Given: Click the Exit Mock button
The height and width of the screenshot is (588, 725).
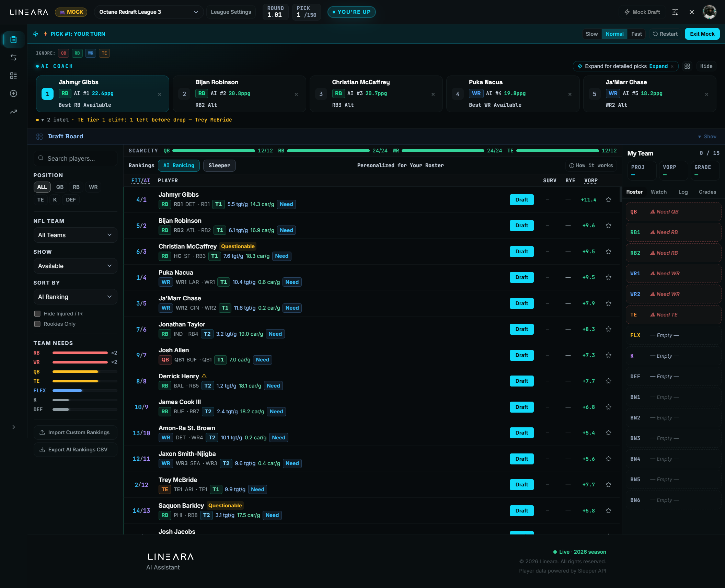Looking at the screenshot, I should point(702,34).
